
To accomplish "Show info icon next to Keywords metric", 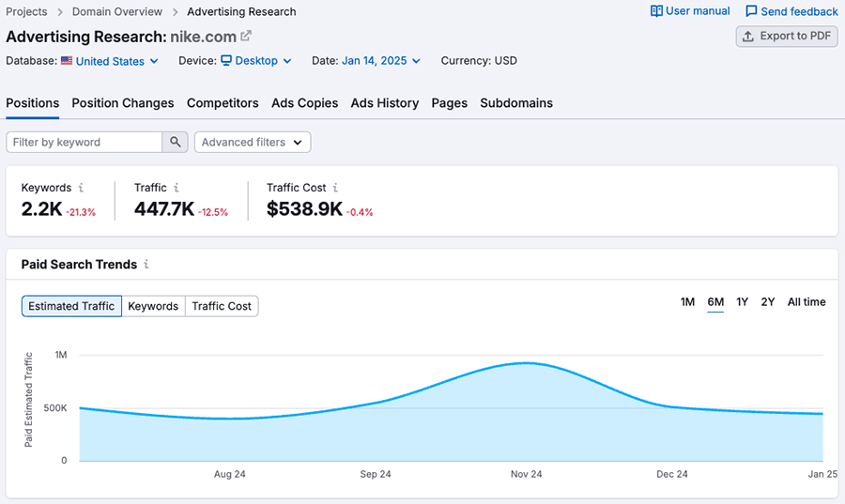I will tap(81, 188).
